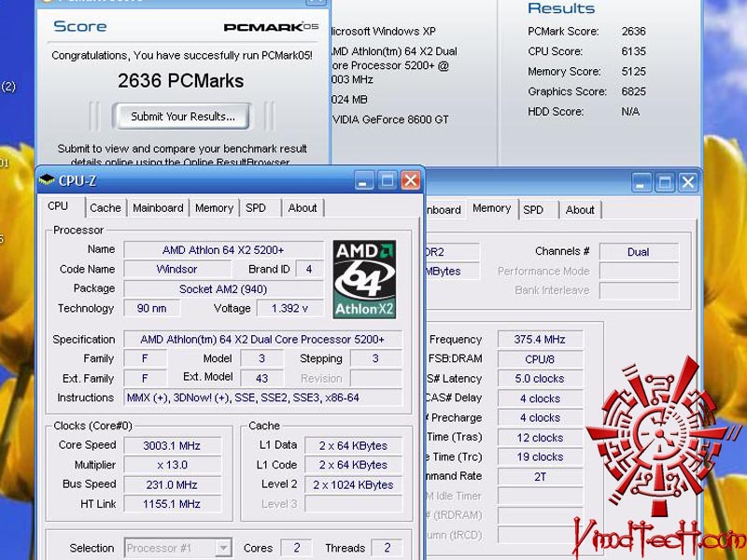Image resolution: width=747 pixels, height=560 pixels.
Task: Click the Level 2 cache 2 x 1024 KBytes
Action: pos(354,484)
